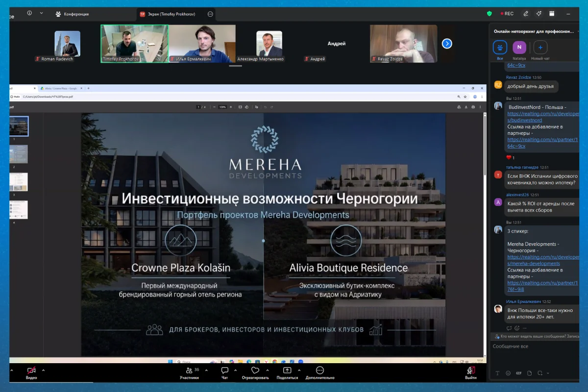Open the Дополнительно more options menu
Screen dimensions: 588x392
(x=320, y=373)
